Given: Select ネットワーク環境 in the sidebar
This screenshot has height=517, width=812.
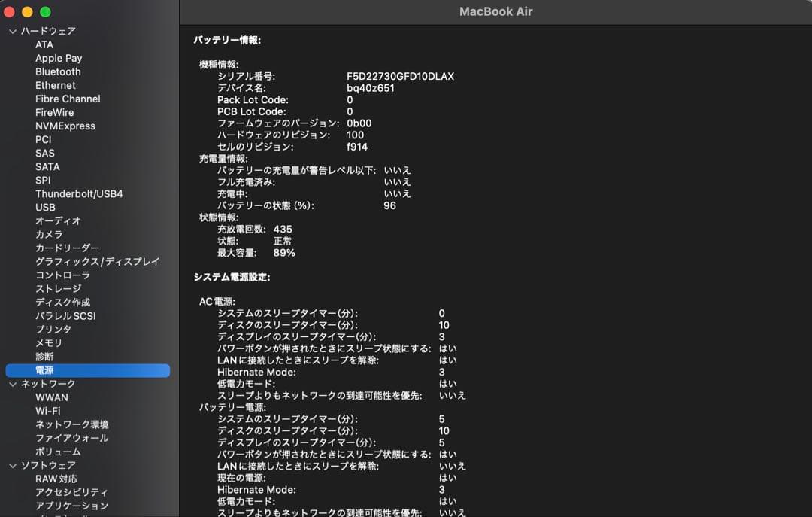Looking at the screenshot, I should click(71, 424).
